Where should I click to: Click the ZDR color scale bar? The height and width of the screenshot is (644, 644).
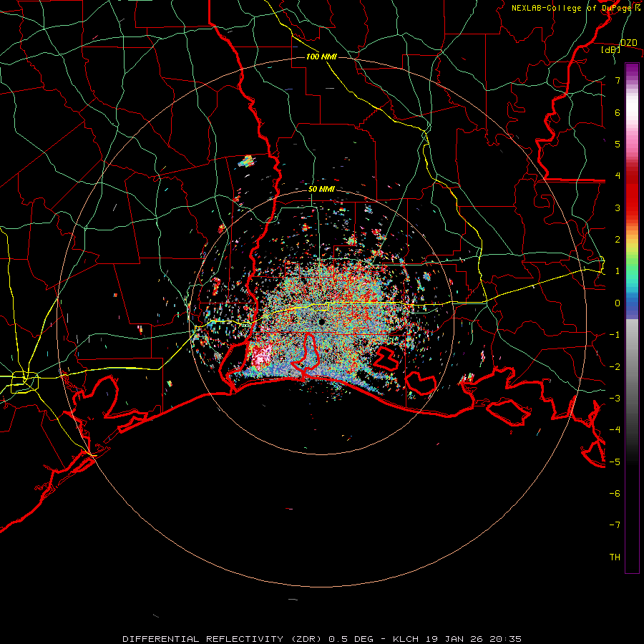pyautogui.click(x=632, y=318)
